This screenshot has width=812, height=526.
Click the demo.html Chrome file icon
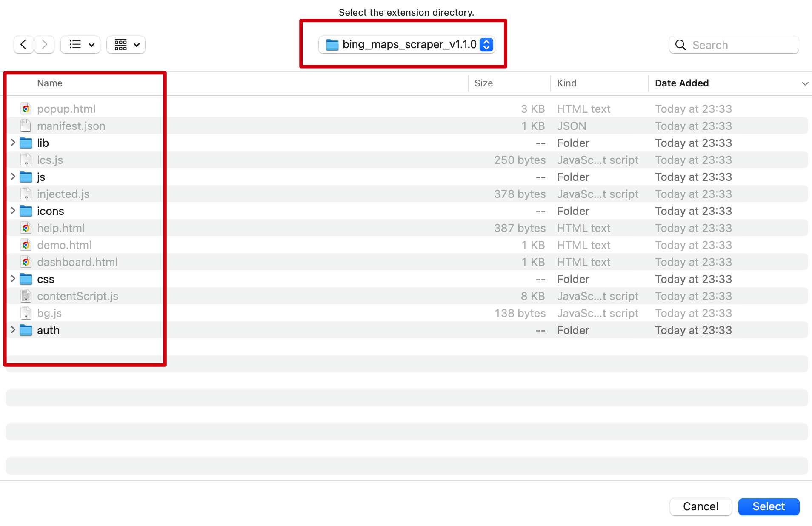[x=26, y=245]
